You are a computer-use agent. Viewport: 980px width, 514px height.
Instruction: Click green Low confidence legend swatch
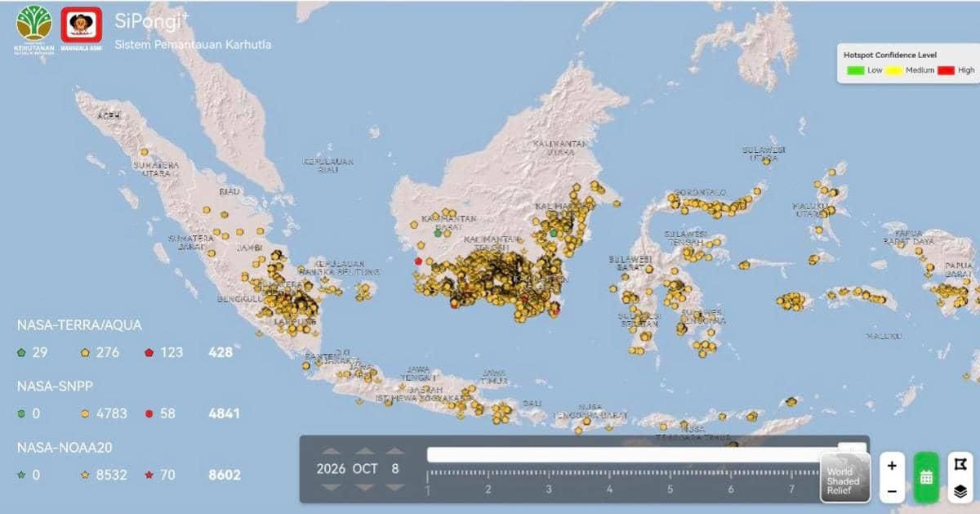[x=855, y=70]
